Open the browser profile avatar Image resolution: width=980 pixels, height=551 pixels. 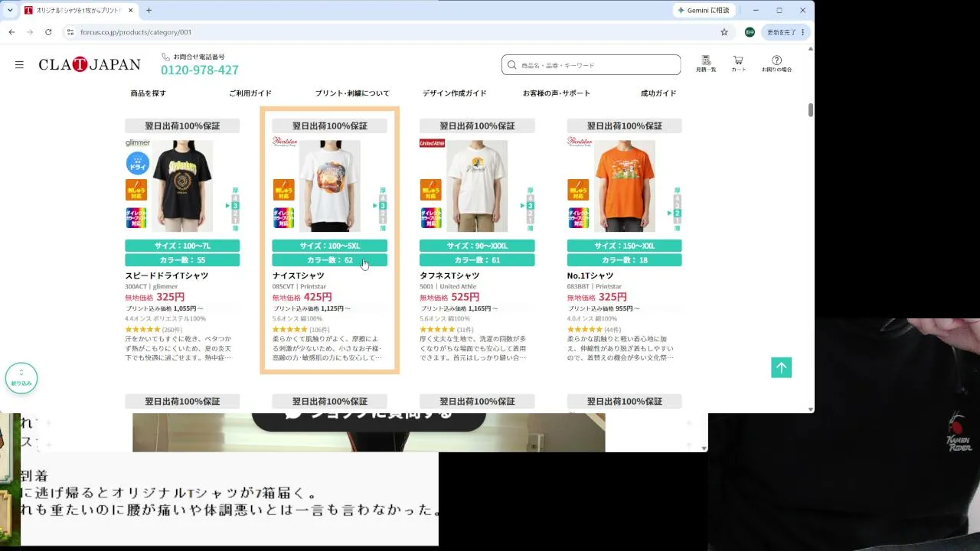[750, 32]
